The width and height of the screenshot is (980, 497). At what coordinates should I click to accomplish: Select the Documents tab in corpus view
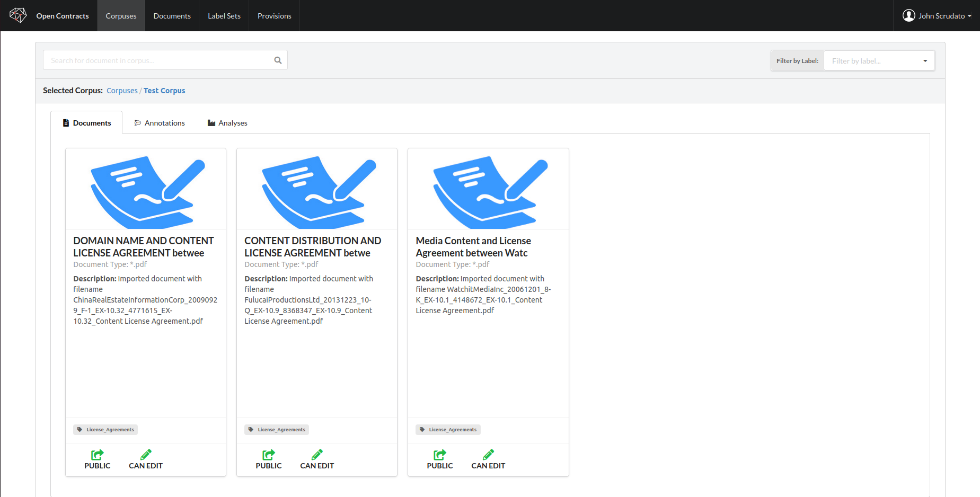[86, 123]
